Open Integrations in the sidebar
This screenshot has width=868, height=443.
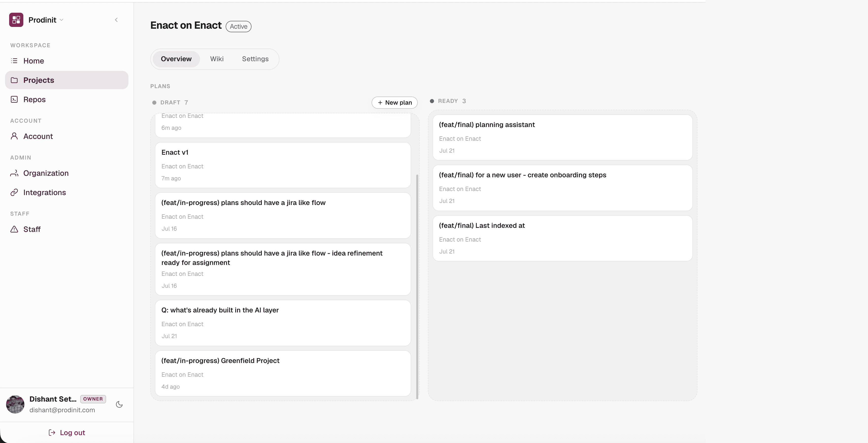coord(67,193)
